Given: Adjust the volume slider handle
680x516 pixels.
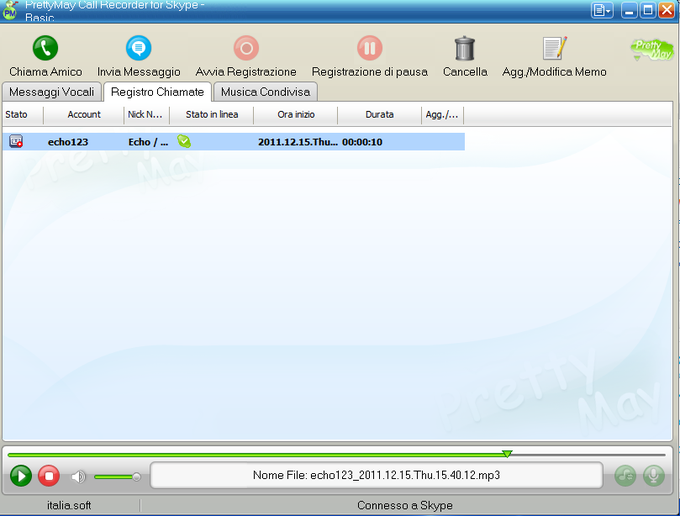Looking at the screenshot, I should pyautogui.click(x=136, y=477).
